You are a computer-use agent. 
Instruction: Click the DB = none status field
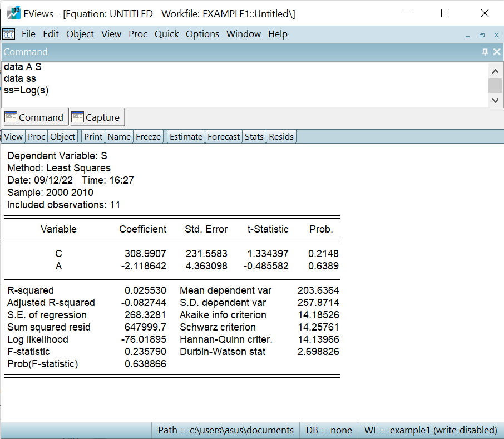click(x=329, y=430)
